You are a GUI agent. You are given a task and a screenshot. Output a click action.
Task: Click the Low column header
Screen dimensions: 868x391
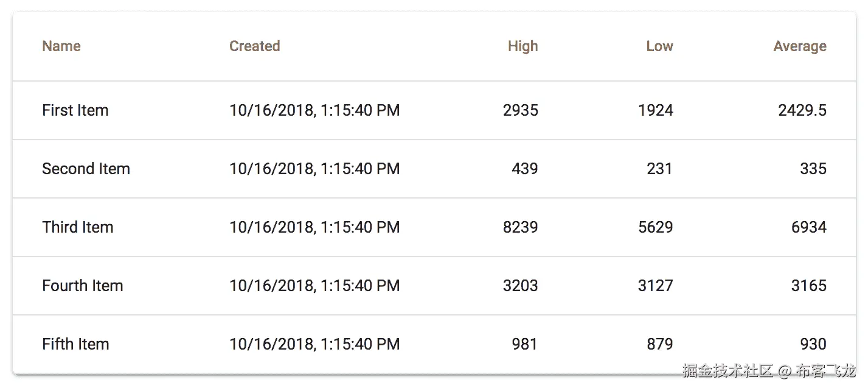tap(659, 46)
